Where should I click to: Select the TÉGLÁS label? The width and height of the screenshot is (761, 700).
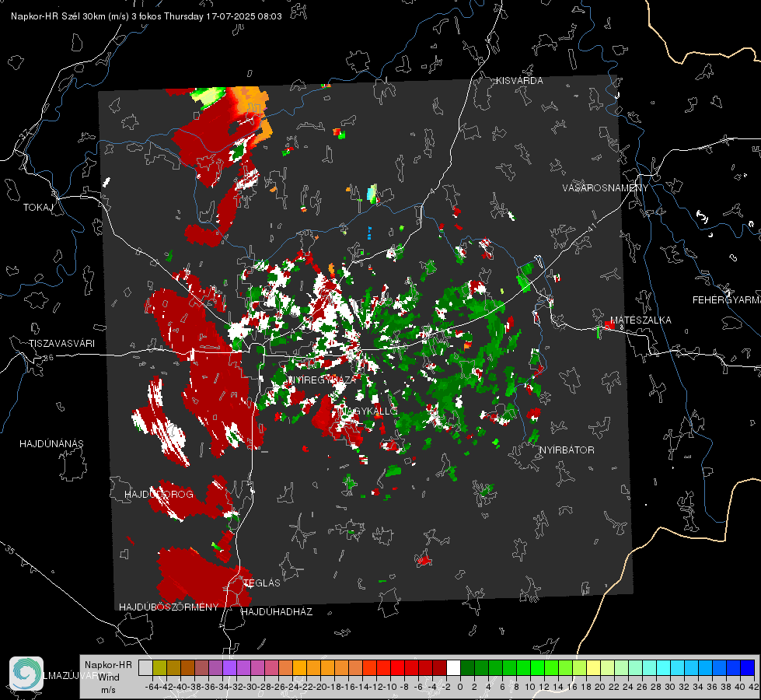[262, 583]
